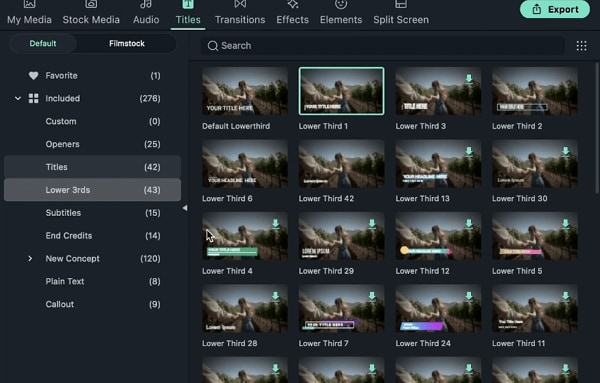Download Lower Third 7 via arrow icon
Image resolution: width=600 pixels, height=383 pixels.
372,296
